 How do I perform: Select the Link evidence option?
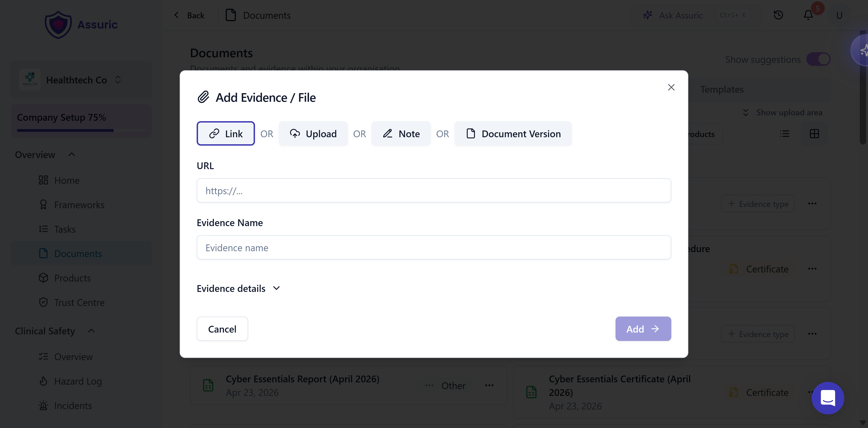[x=225, y=133]
